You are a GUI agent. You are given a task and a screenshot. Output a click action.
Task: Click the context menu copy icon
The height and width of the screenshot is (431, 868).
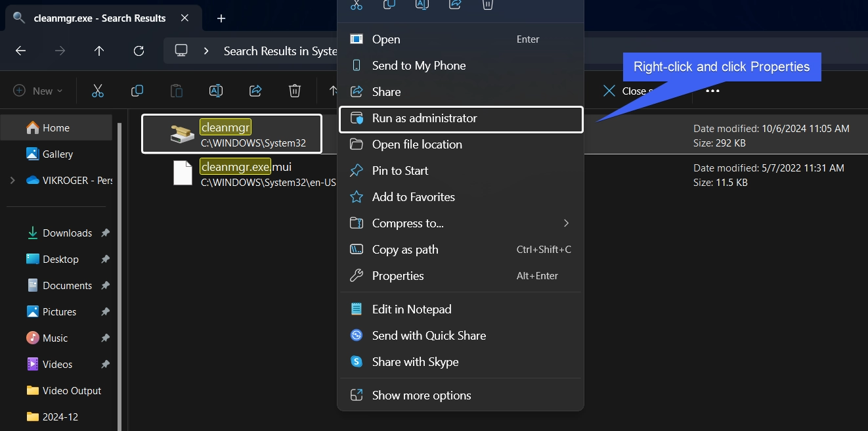click(x=389, y=5)
